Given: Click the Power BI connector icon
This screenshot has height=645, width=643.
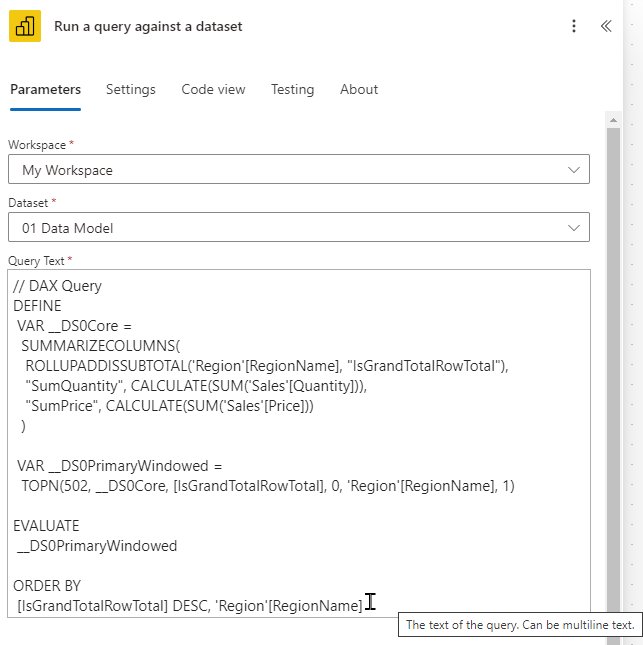Looking at the screenshot, I should pos(25,26).
